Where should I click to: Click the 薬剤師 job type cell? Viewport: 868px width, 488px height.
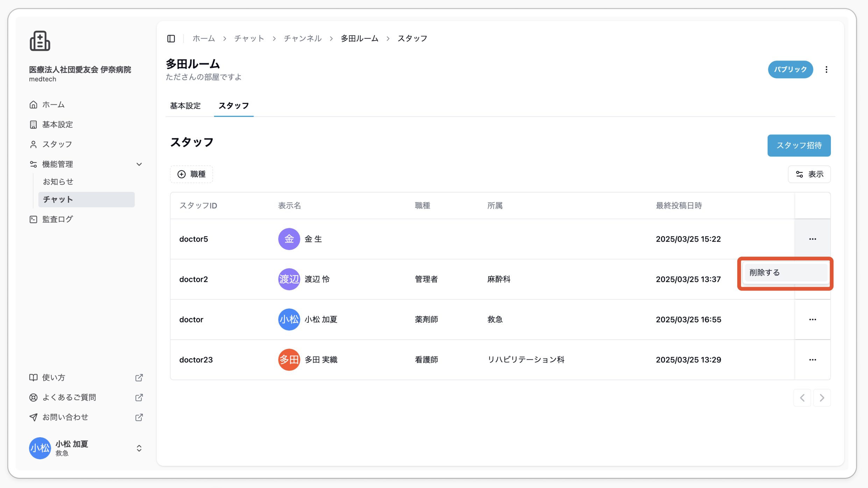[x=426, y=320]
